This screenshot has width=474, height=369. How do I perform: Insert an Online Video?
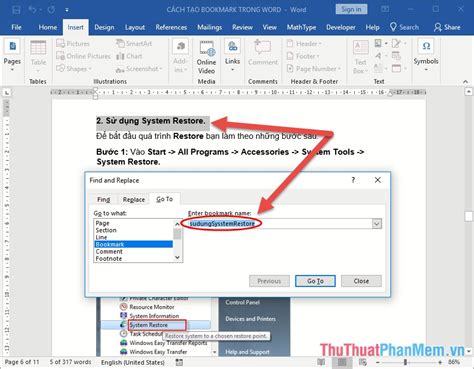(x=206, y=57)
